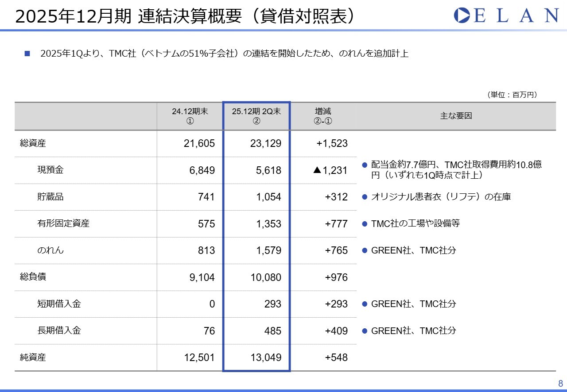Select inventory value 741
The height and width of the screenshot is (392, 567).
[206, 197]
